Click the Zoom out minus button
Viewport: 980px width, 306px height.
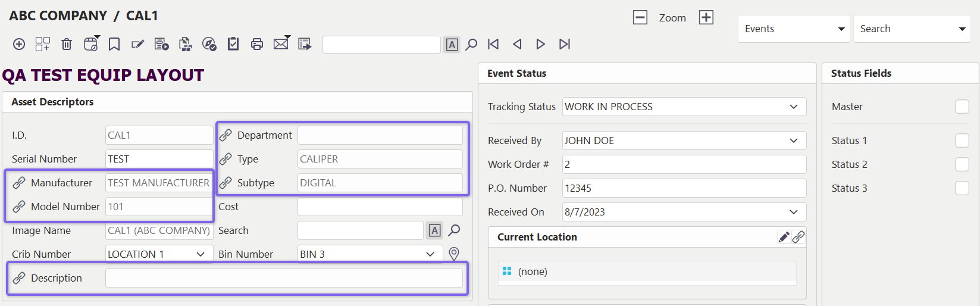[640, 17]
